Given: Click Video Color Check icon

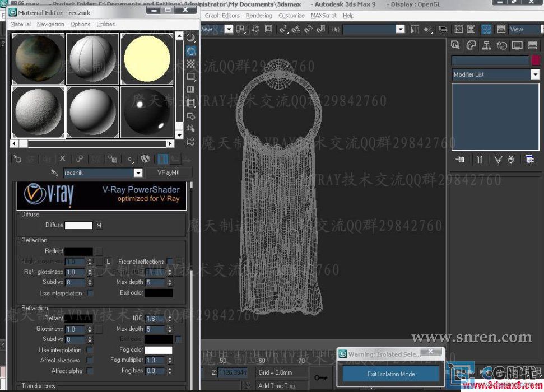Looking at the screenshot, I should pos(190,90).
